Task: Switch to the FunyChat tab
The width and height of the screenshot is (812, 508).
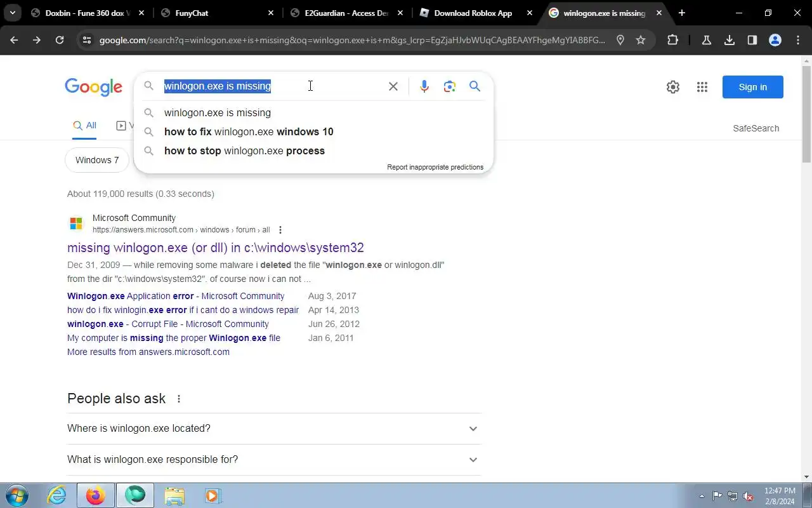Action: pyautogui.click(x=218, y=13)
